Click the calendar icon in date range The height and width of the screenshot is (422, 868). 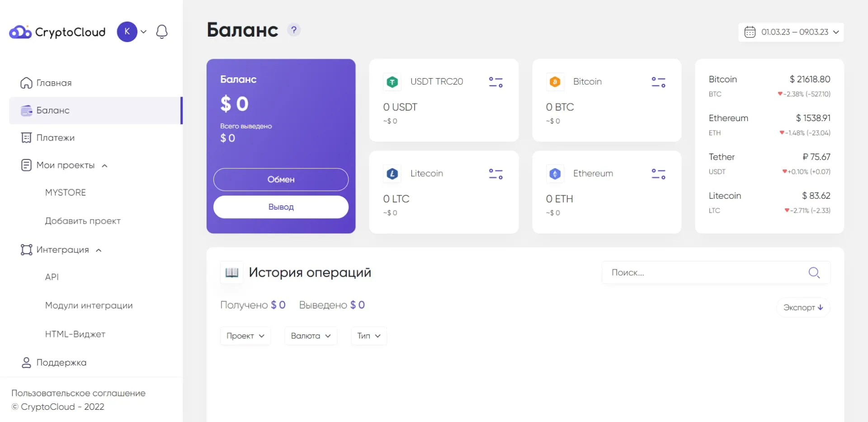[750, 32]
